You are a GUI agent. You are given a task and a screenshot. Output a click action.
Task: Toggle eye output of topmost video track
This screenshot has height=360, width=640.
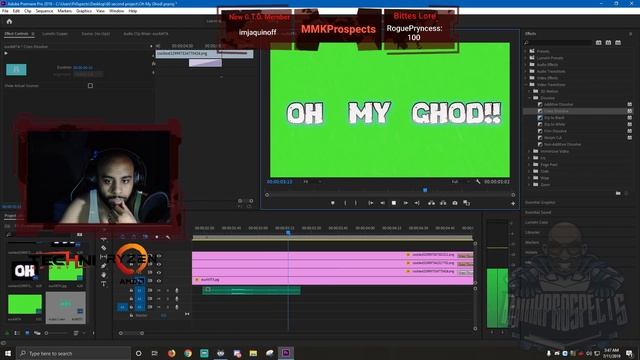[x=159, y=256]
